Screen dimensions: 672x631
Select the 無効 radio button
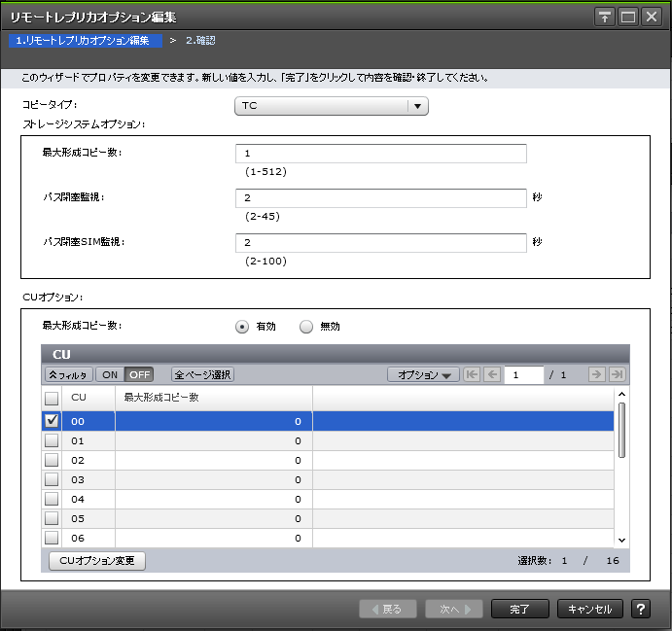click(306, 327)
